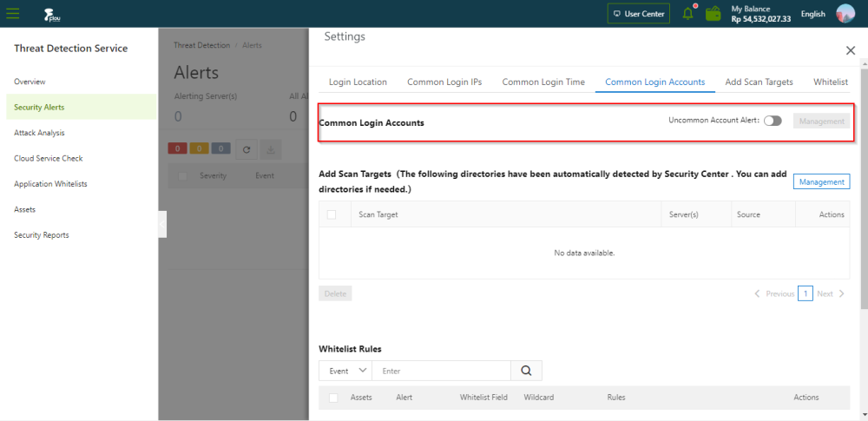This screenshot has width=868, height=421.
Task: Check the Alerts table Severity checkbox
Action: coord(182,175)
